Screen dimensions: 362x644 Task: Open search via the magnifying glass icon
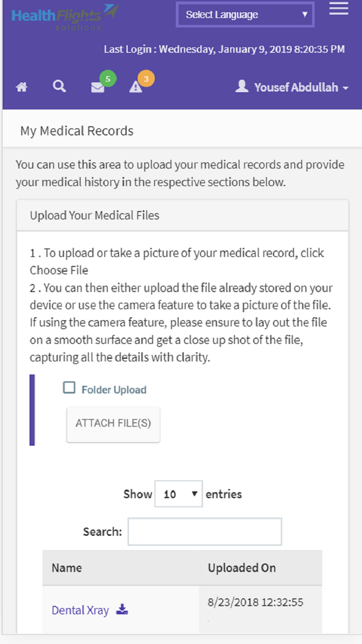point(59,86)
